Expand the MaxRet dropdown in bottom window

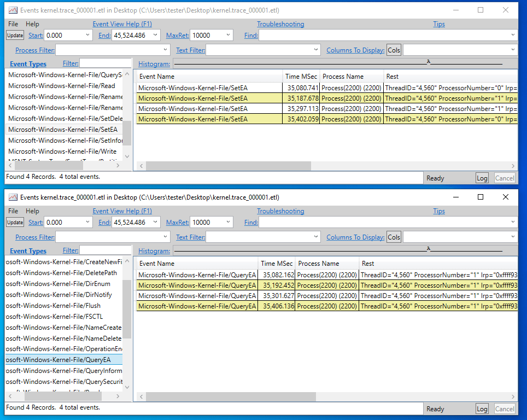tap(228, 223)
